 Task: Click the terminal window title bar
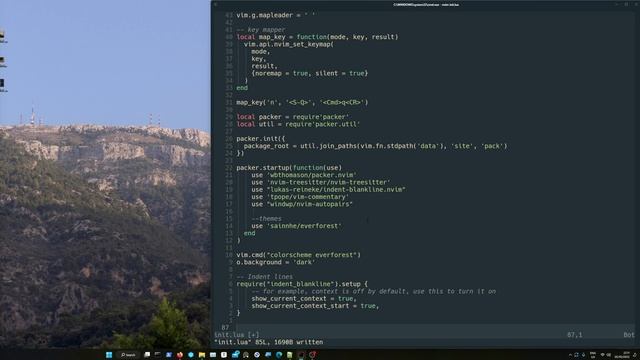tap(425, 4)
